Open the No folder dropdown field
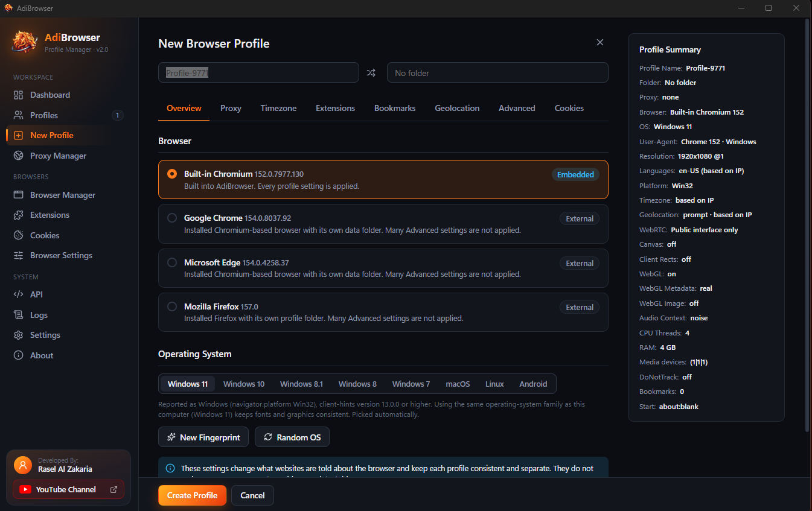Image resolution: width=812 pixels, height=511 pixels. point(497,72)
